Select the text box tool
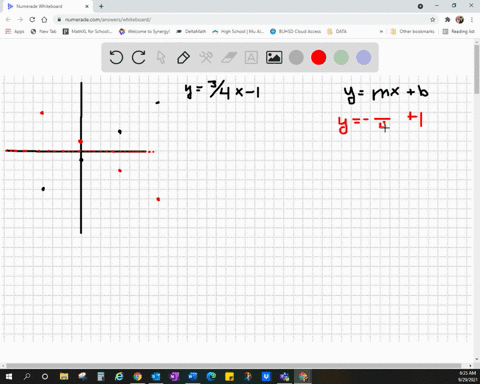Image resolution: width=480 pixels, height=384 pixels. pos(251,57)
